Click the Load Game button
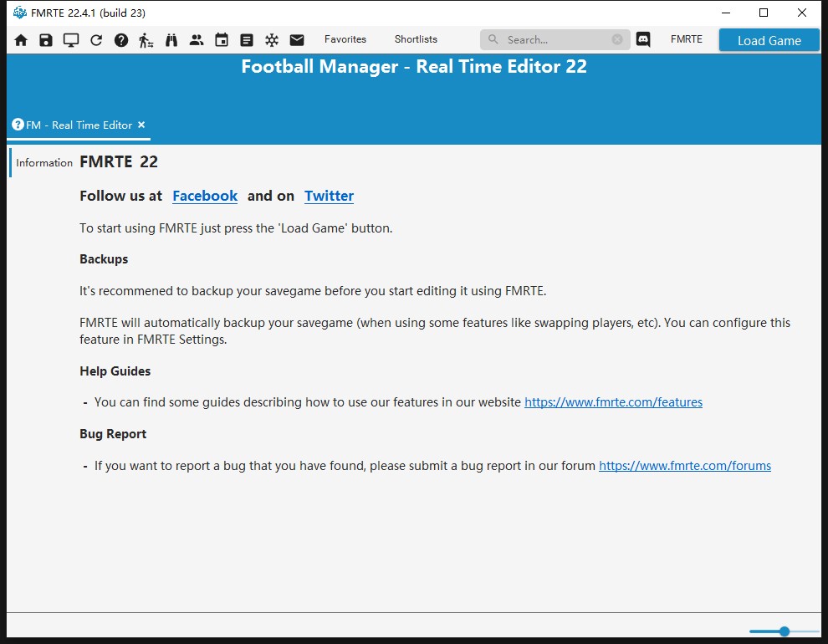 pos(769,40)
